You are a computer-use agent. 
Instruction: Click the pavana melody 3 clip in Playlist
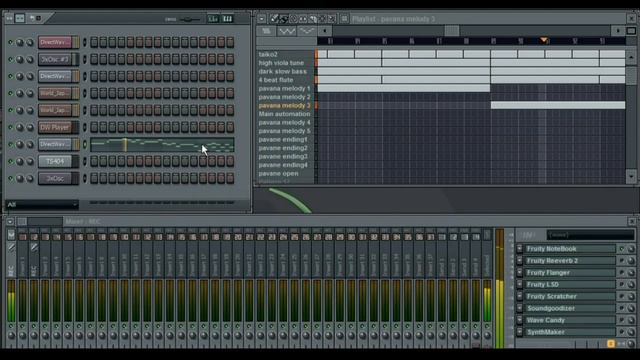pos(558,105)
